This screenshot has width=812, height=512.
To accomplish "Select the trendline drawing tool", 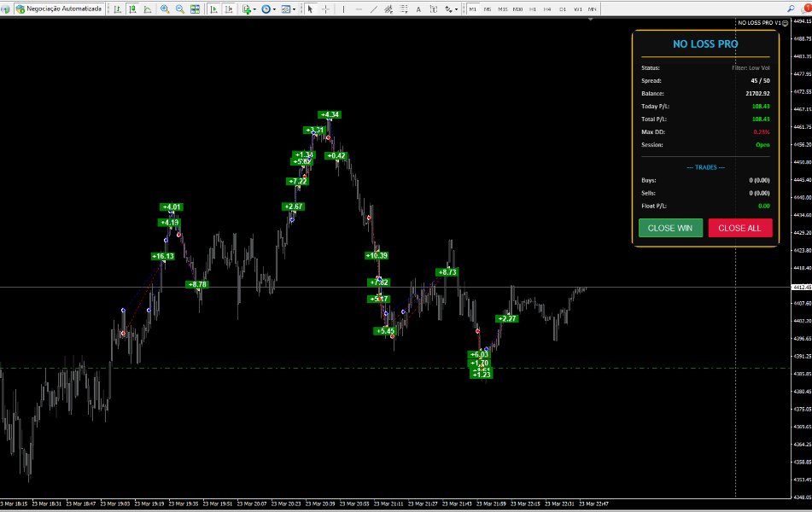I will [373, 9].
